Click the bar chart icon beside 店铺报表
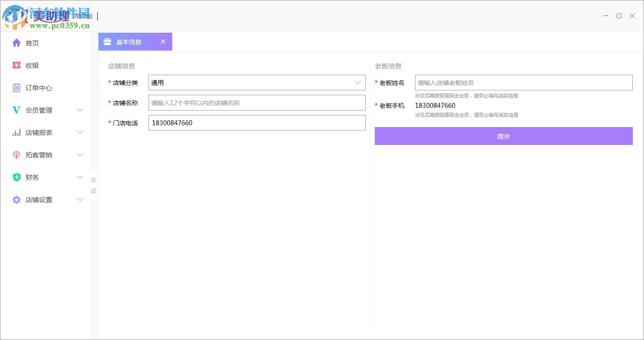 [17, 132]
